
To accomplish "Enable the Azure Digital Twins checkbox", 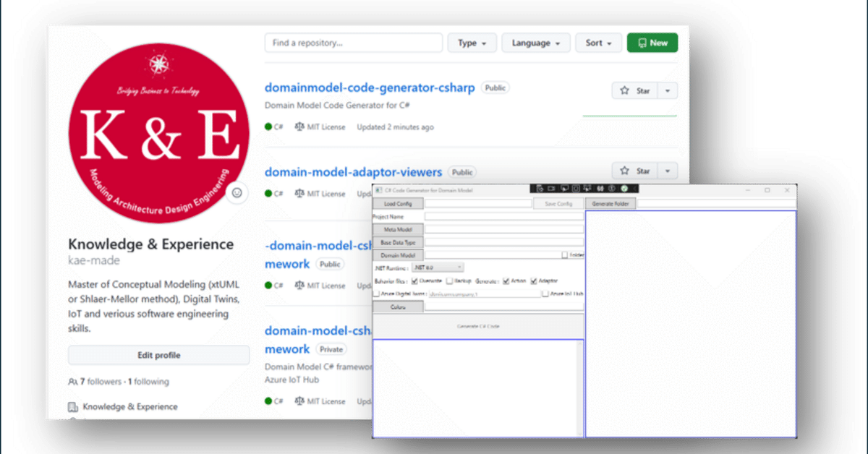I will pos(376,294).
